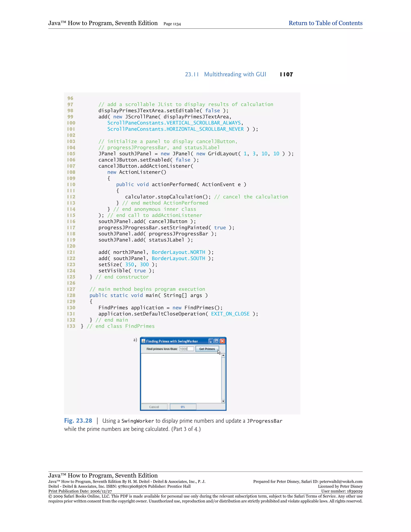Close the Finding Primes with SwingWorker window
This screenshot has height=532, width=411.
pyautogui.click(x=222, y=341)
